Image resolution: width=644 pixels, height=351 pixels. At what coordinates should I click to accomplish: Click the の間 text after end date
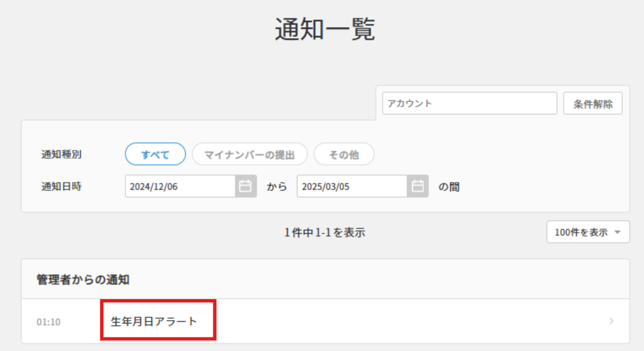(x=449, y=187)
